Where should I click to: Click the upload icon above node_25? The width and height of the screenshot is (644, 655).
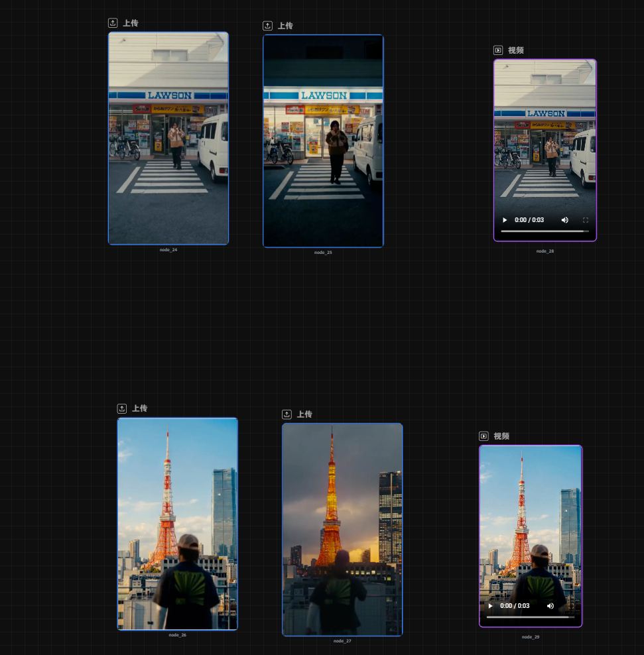click(267, 26)
